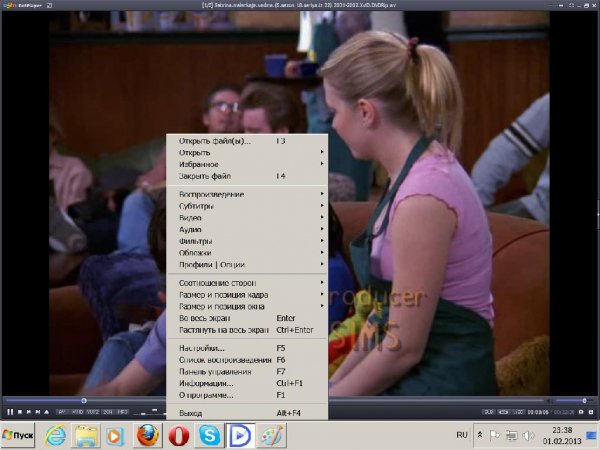The height and width of the screenshot is (450, 600).
Task: Select Во весь экран menu item
Action: point(247,318)
